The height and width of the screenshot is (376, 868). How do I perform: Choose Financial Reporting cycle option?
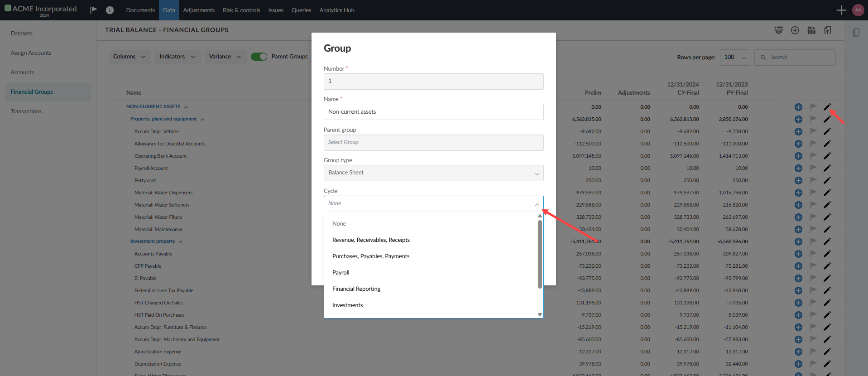point(356,289)
